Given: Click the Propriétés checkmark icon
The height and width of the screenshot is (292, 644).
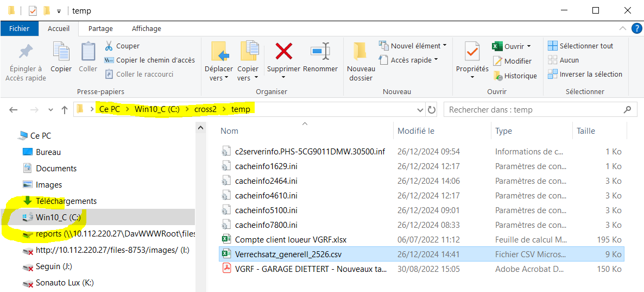Looking at the screenshot, I should (x=472, y=52).
